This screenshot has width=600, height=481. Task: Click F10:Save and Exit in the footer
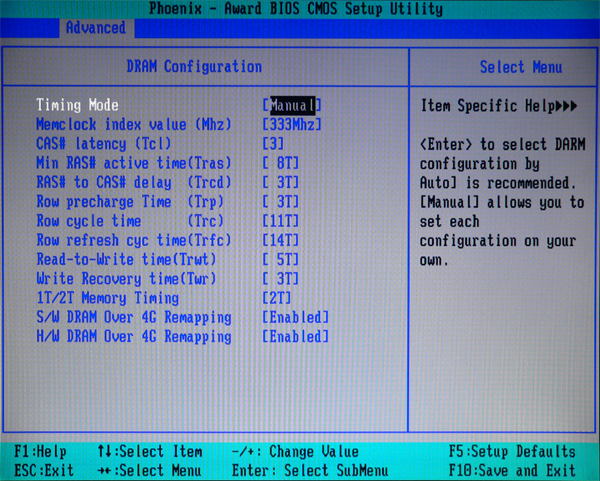(x=512, y=470)
